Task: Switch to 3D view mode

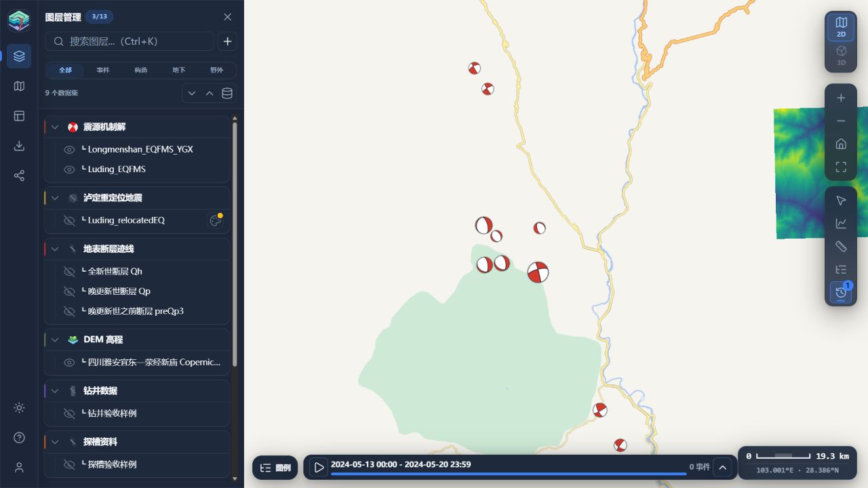Action: 841,54
